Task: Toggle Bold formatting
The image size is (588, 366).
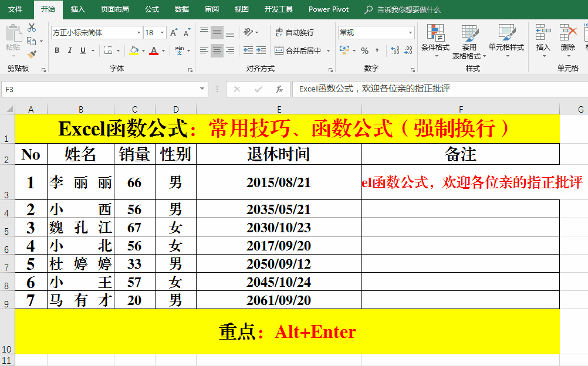Action: (57, 51)
